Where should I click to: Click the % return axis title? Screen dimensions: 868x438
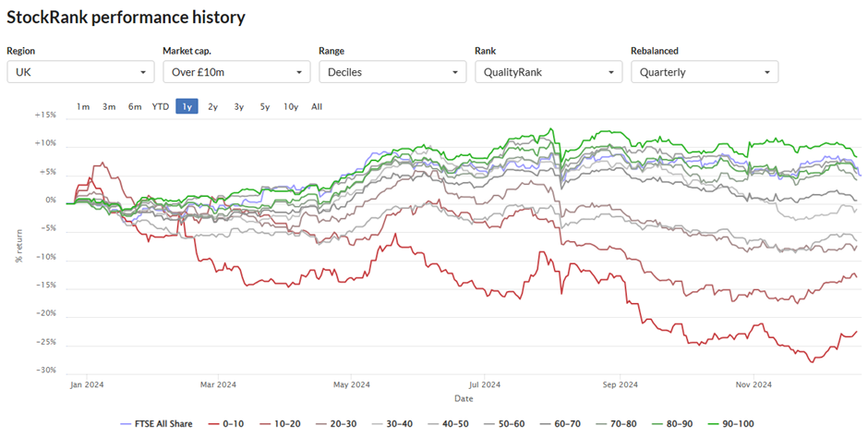(19, 246)
